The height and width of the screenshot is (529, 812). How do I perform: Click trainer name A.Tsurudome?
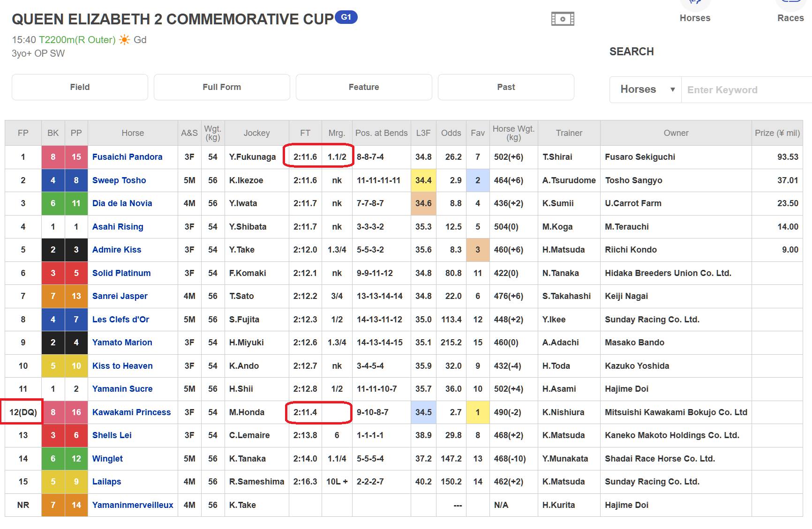569,180
